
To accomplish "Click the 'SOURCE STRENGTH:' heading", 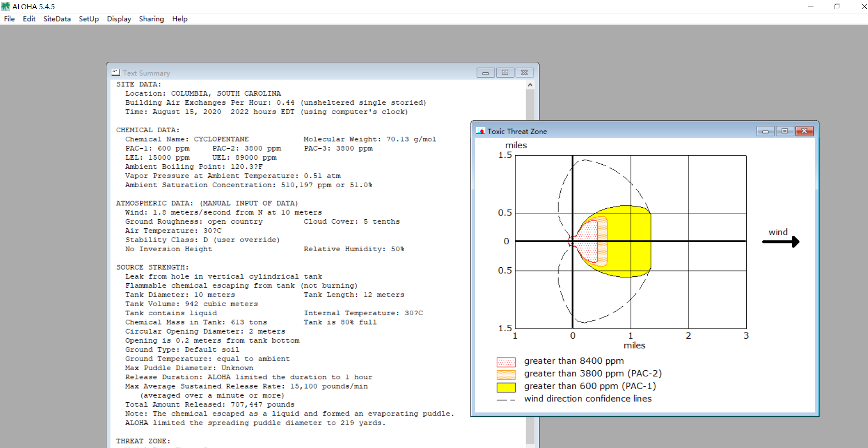I will (x=152, y=267).
